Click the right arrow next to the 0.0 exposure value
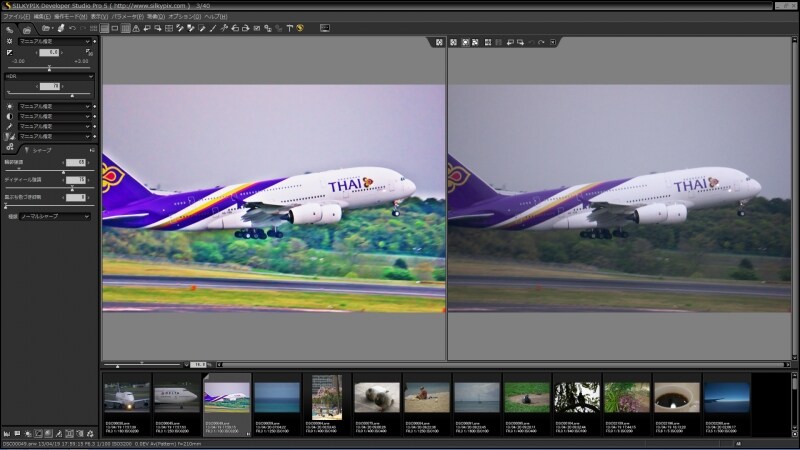This screenshot has width=800, height=450. (x=62, y=53)
